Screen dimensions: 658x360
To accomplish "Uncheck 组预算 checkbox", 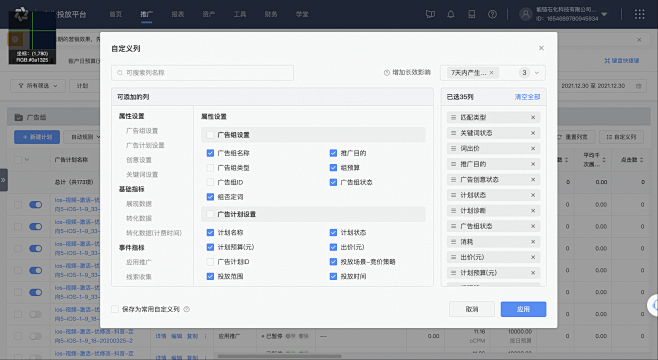I will [x=333, y=168].
